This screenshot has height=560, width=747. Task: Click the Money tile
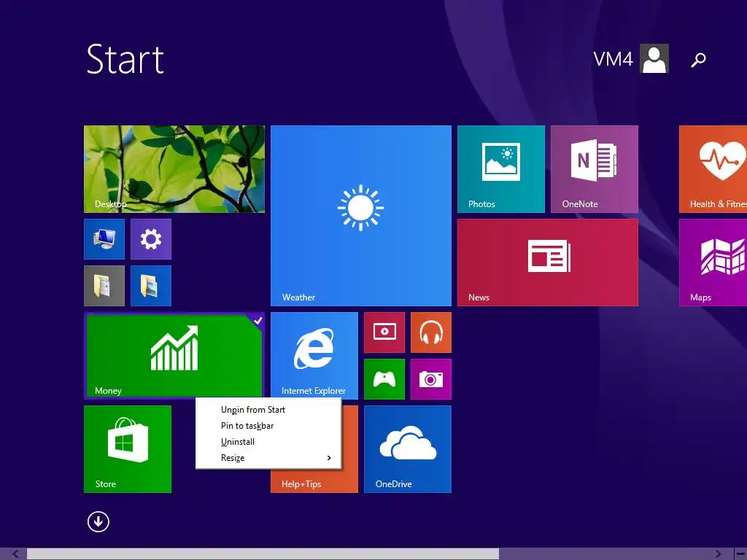[174, 356]
